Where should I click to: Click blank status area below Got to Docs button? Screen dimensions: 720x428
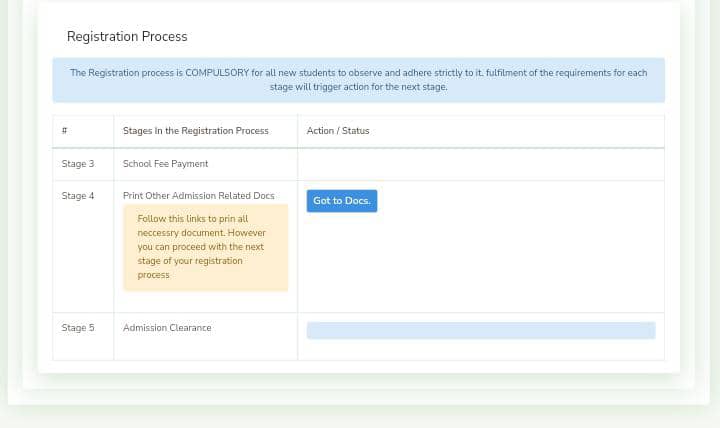click(x=480, y=265)
